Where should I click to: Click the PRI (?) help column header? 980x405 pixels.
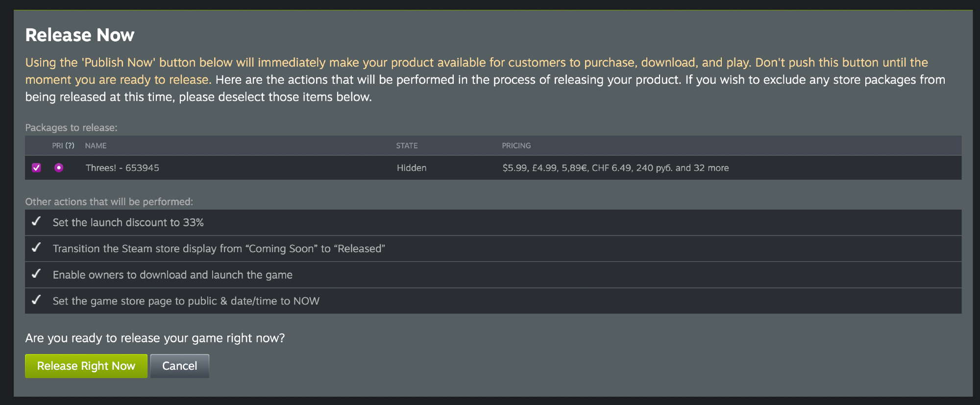63,146
